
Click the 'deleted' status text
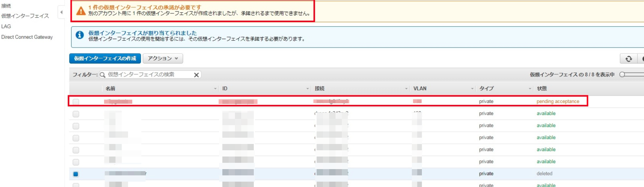544,174
